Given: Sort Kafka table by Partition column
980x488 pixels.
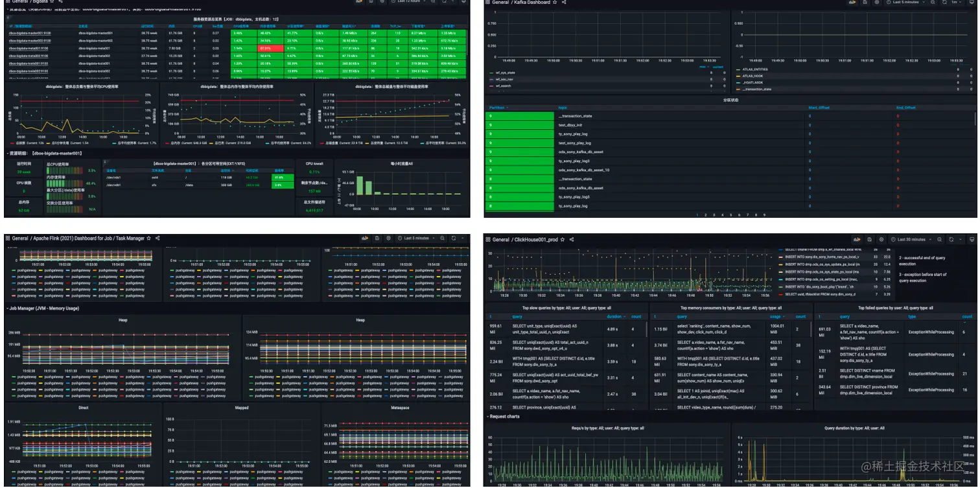Looking at the screenshot, I should pos(498,108).
